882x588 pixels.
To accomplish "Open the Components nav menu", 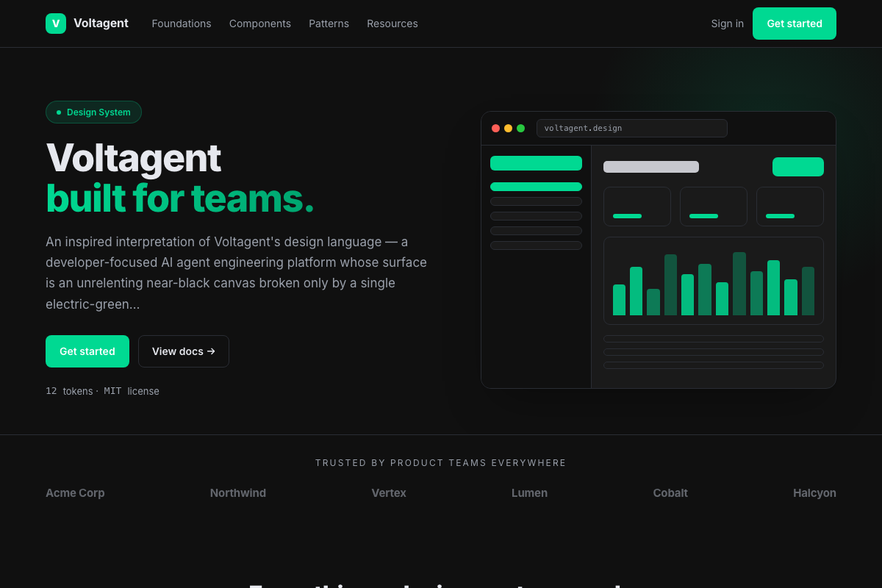I will tap(260, 24).
